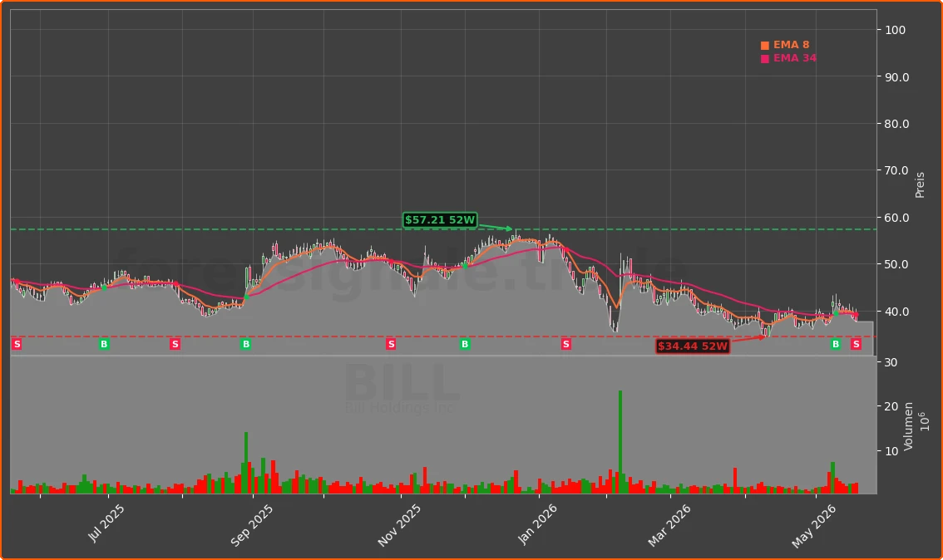The height and width of the screenshot is (560, 943).
Task: Click the 90.0 price axis label
Action: click(x=896, y=77)
